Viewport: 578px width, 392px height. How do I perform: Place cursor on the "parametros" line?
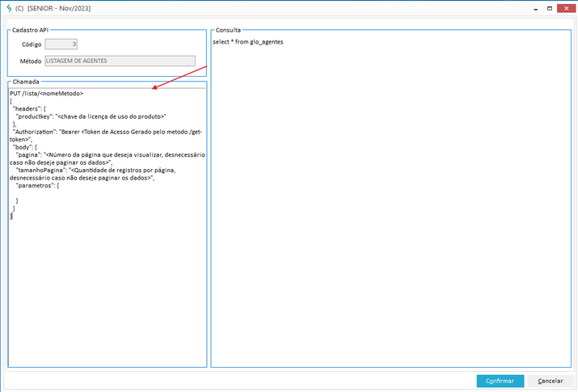pos(37,185)
